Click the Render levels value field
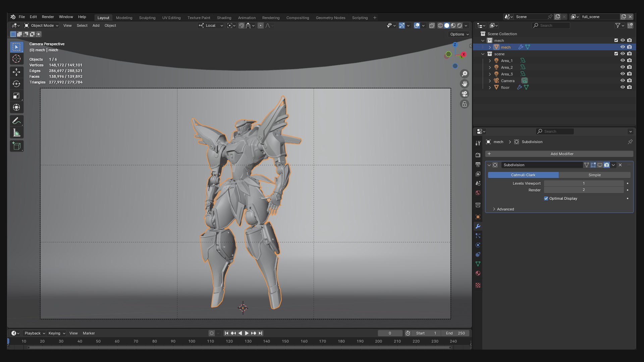This screenshot has height=362, width=644. 584,190
